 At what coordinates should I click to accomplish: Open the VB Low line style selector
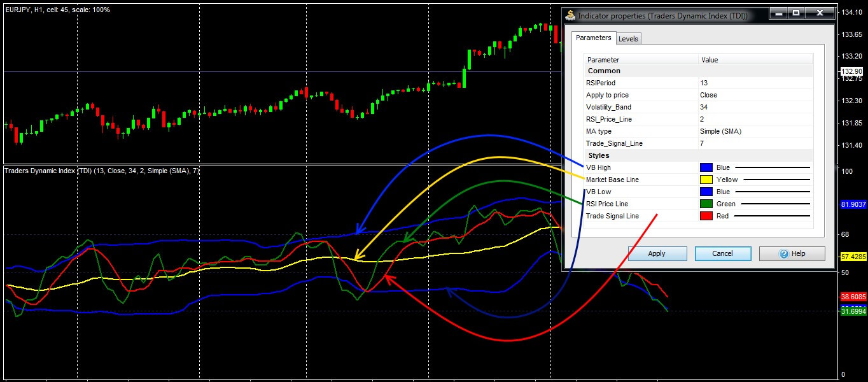coord(773,192)
